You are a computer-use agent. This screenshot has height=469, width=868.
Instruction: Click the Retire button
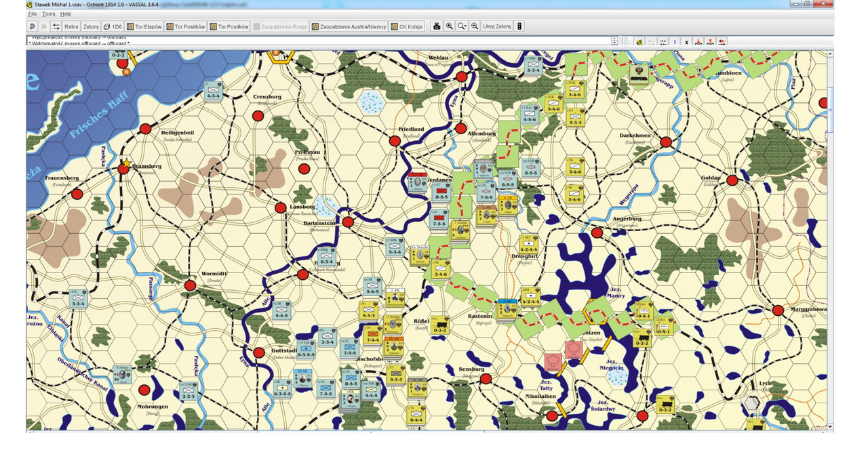[x=71, y=26]
